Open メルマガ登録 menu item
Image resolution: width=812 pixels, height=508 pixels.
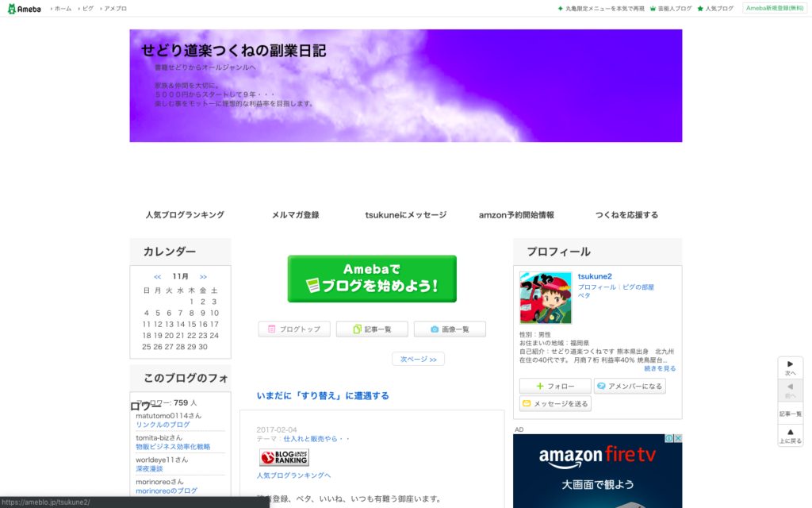[295, 215]
